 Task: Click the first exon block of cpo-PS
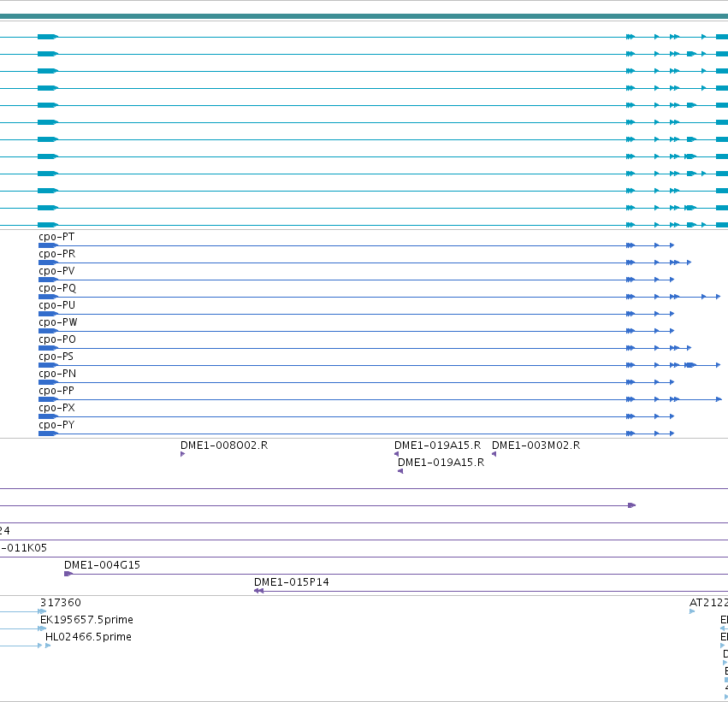click(48, 365)
